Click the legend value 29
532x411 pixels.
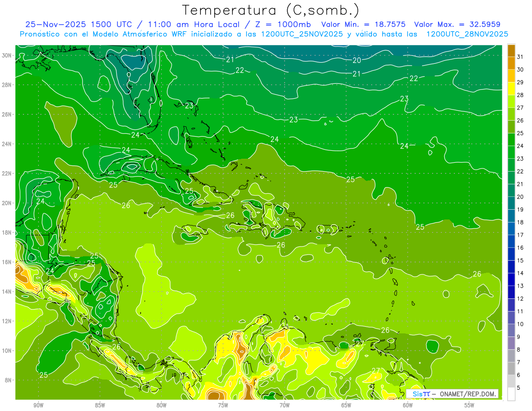520,82
